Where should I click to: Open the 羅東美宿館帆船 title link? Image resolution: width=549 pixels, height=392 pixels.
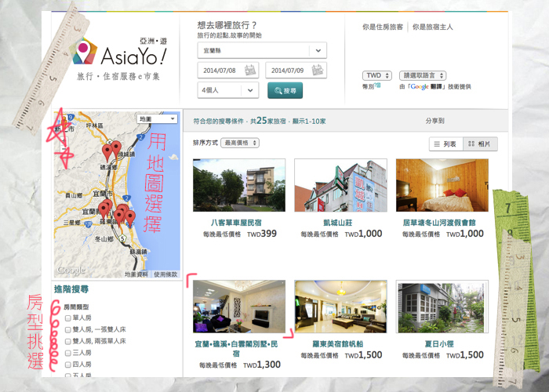(338, 343)
